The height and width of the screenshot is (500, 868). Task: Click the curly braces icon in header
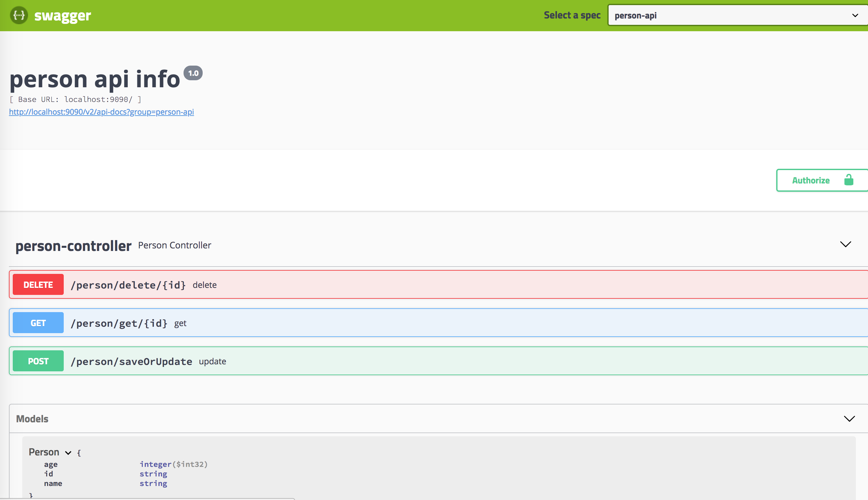(19, 15)
